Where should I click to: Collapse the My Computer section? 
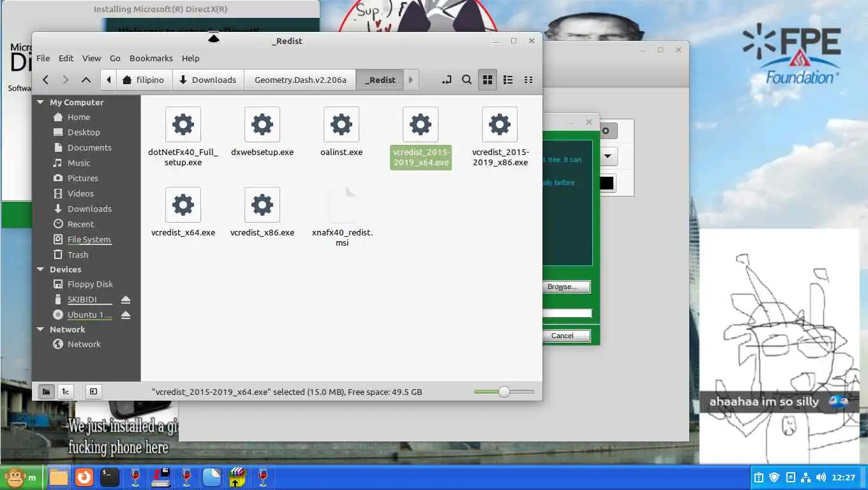click(41, 102)
